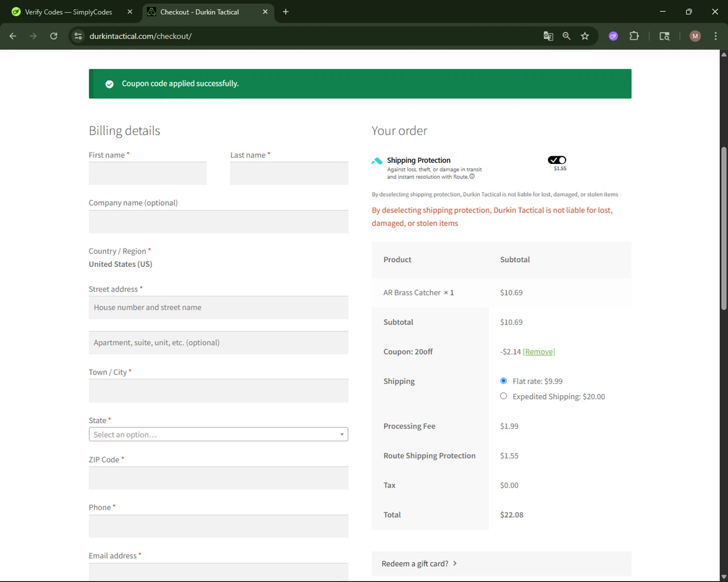
Task: Go back using the browser back arrow
Action: tap(13, 36)
